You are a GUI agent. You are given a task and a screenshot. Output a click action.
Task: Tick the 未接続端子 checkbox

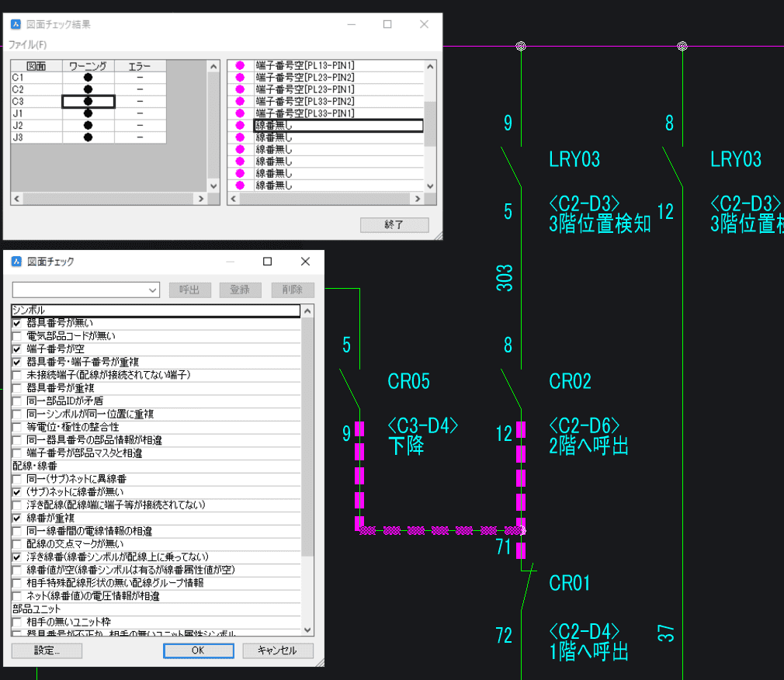point(17,375)
